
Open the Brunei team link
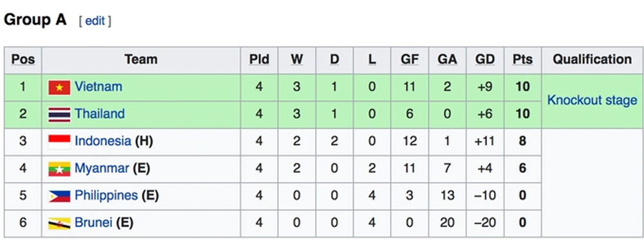(x=93, y=223)
